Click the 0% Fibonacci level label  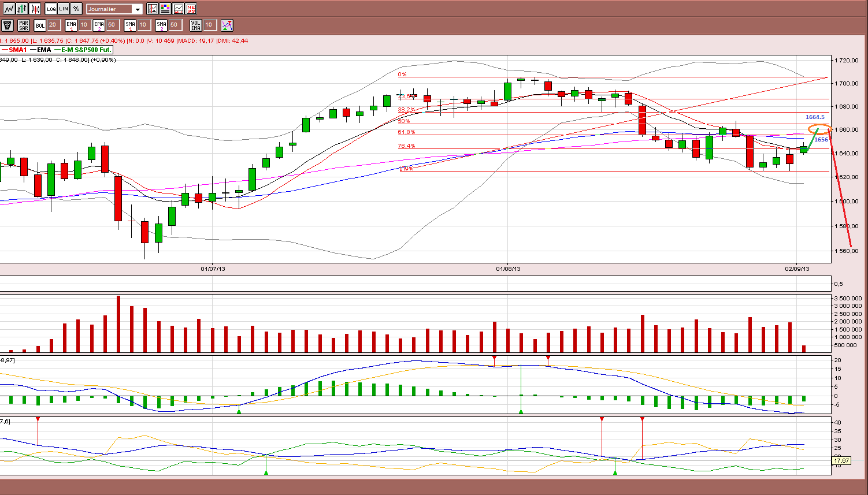402,75
